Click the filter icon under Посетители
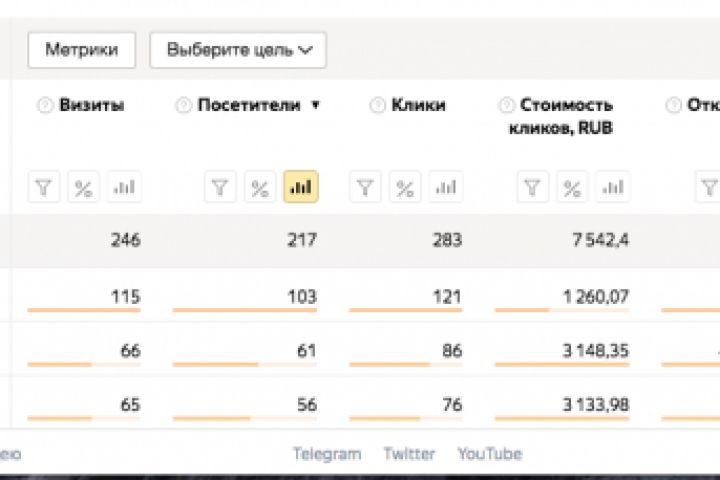The image size is (720, 480). (221, 187)
